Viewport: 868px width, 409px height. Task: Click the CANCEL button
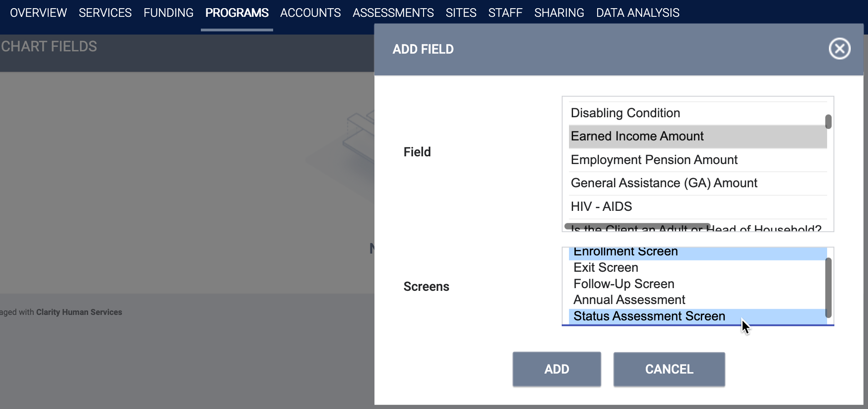coord(669,369)
